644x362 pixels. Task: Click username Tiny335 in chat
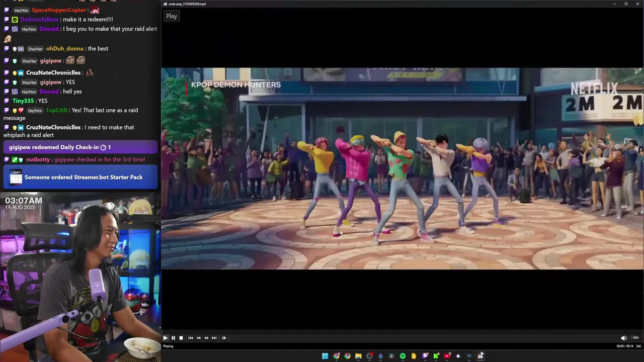coord(23,101)
